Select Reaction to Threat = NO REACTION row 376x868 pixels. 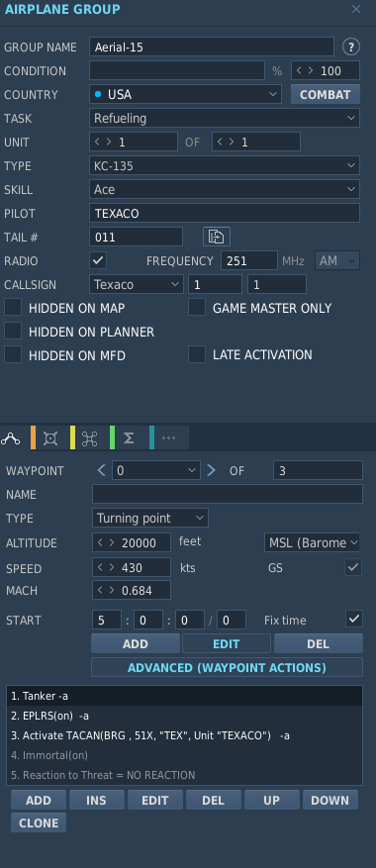(184, 775)
